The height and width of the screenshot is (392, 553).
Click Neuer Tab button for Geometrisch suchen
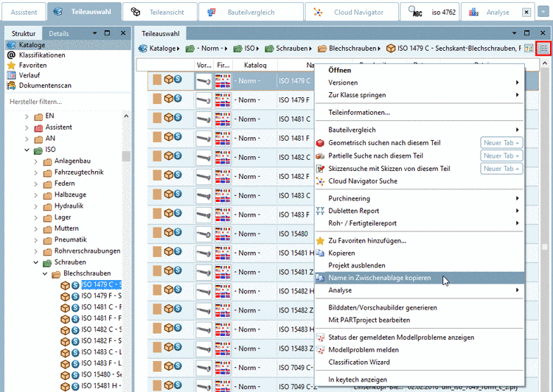[x=501, y=143]
